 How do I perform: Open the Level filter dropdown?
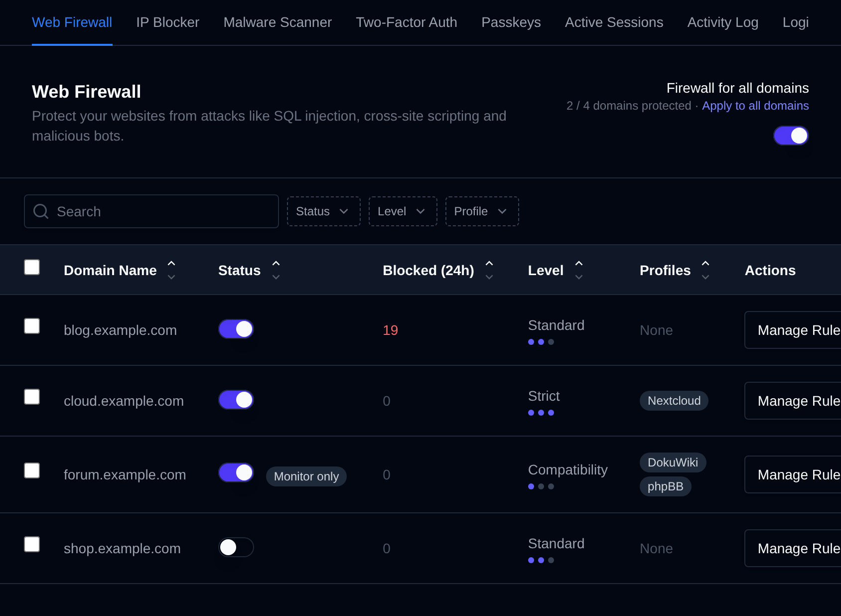click(x=403, y=211)
